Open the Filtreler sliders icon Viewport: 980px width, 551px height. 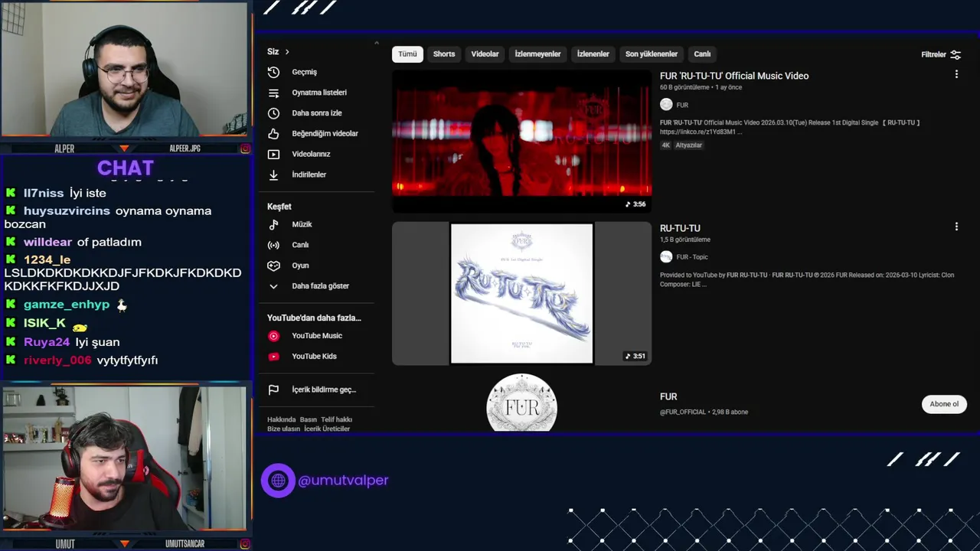(x=955, y=54)
